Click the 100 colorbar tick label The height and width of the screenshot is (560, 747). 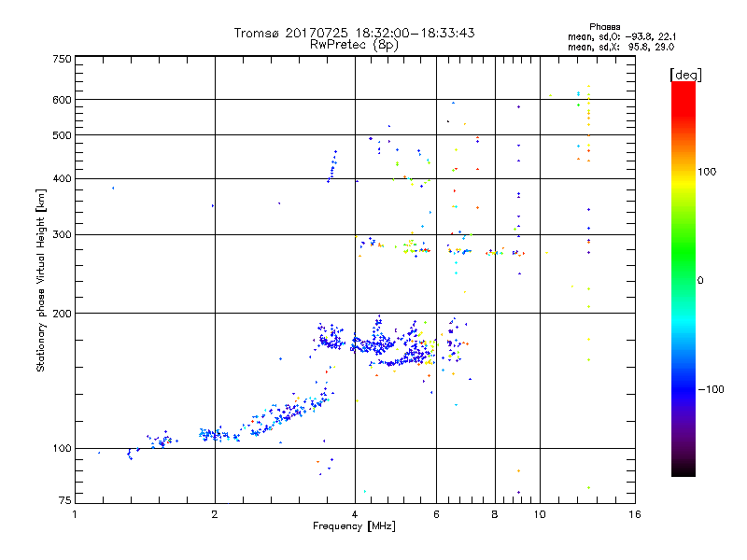coord(707,172)
